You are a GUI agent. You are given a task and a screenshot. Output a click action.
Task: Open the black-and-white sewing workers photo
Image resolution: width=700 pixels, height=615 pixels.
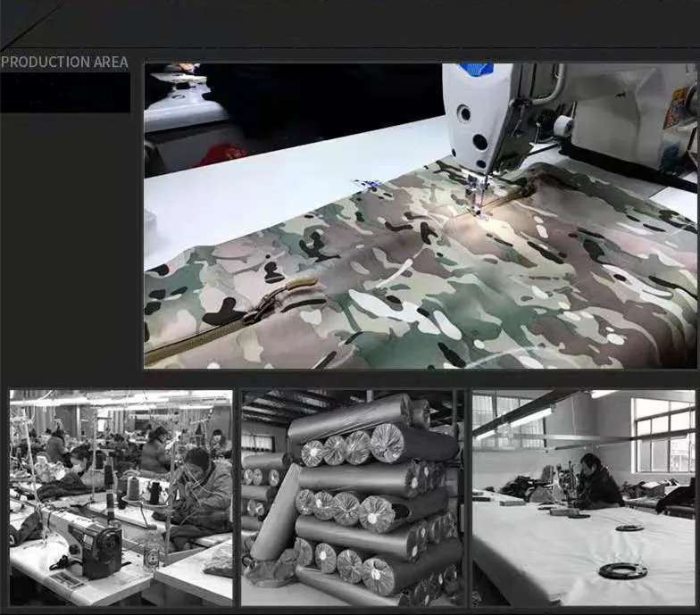121,498
